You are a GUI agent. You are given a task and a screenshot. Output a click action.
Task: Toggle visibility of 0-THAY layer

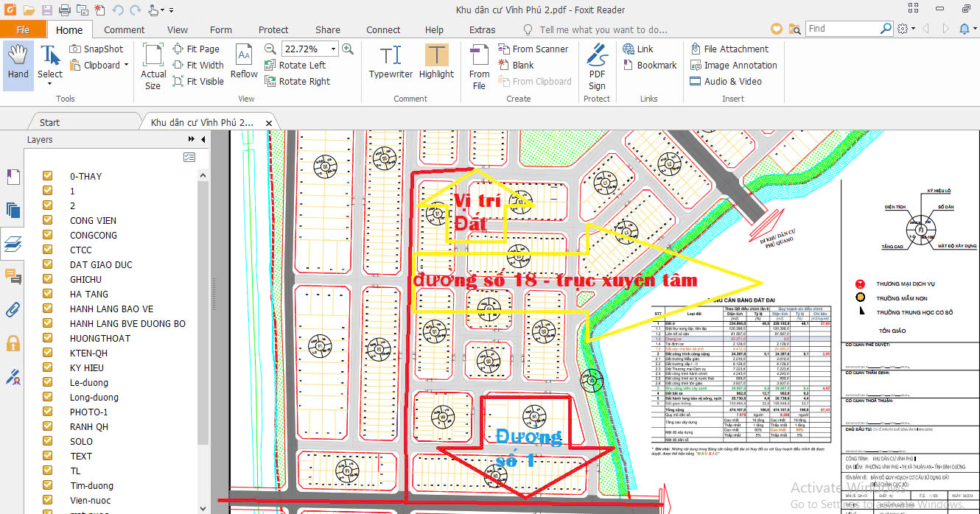(x=48, y=176)
